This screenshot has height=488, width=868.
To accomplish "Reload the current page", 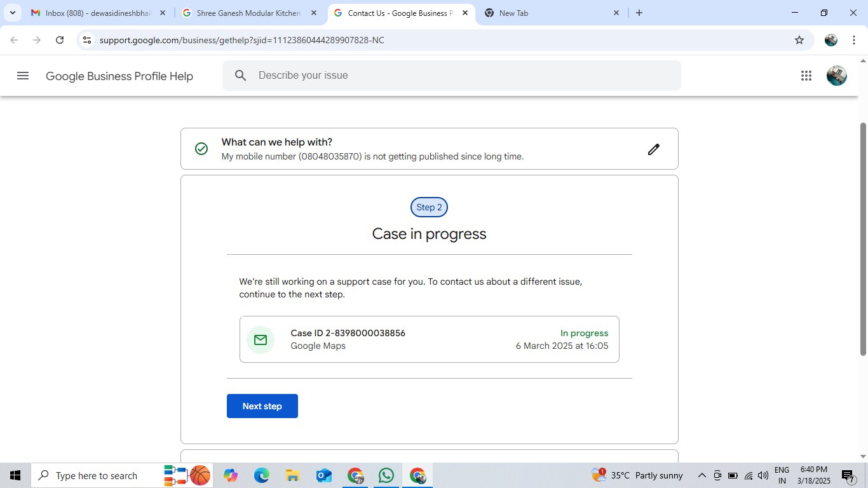I will [x=60, y=40].
